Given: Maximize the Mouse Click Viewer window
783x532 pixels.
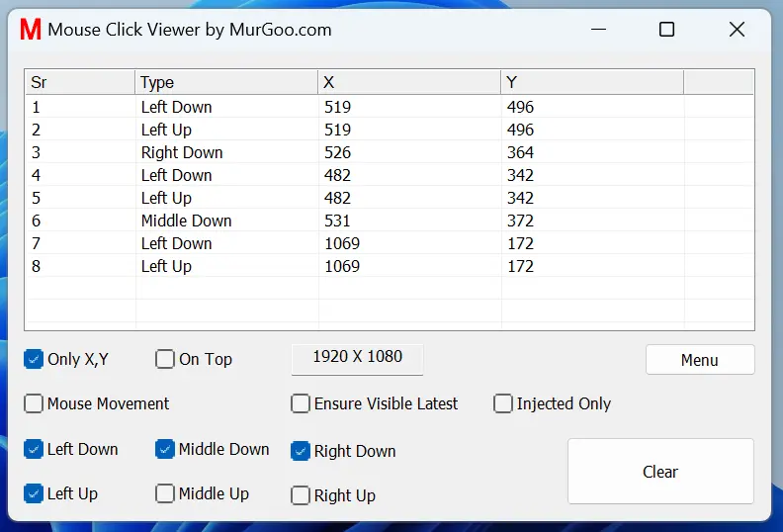Looking at the screenshot, I should tap(666, 30).
